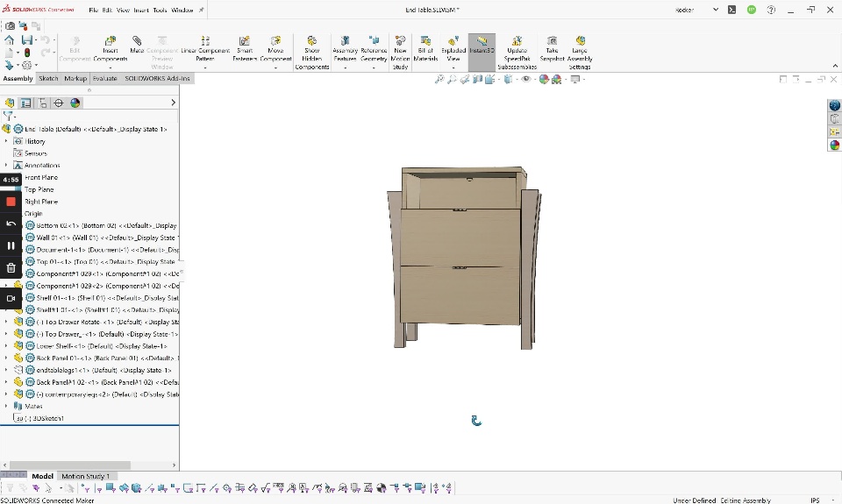842x504 pixels.
Task: Open the File menu
Action: click(94, 11)
